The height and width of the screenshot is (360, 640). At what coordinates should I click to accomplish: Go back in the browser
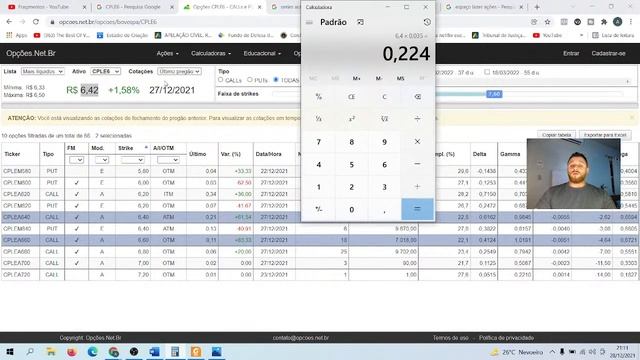pos(9,22)
